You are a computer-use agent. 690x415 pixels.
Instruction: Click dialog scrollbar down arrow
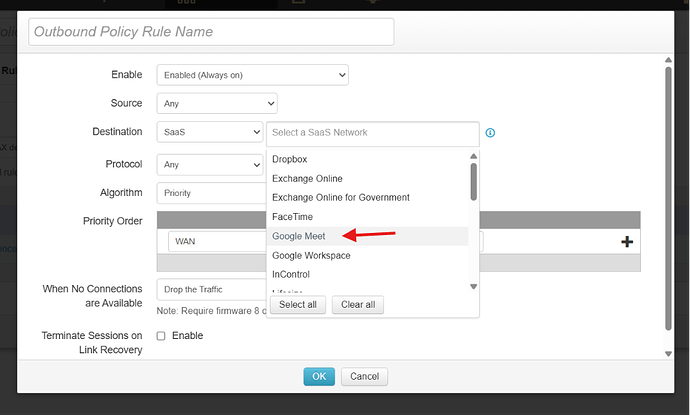point(668,354)
